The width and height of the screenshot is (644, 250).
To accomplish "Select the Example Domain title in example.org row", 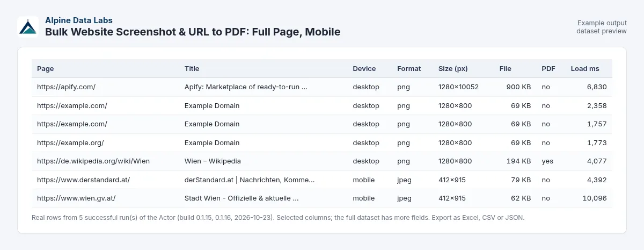I will tap(212, 143).
